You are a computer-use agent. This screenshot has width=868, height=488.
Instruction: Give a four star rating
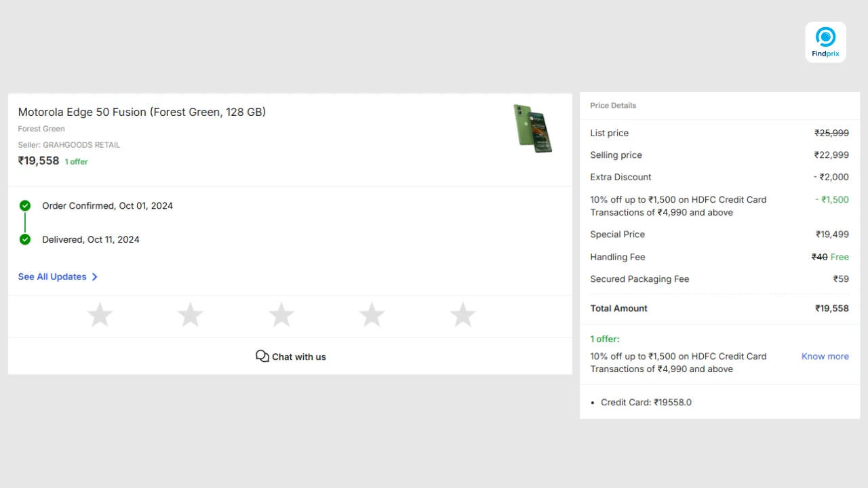click(372, 315)
